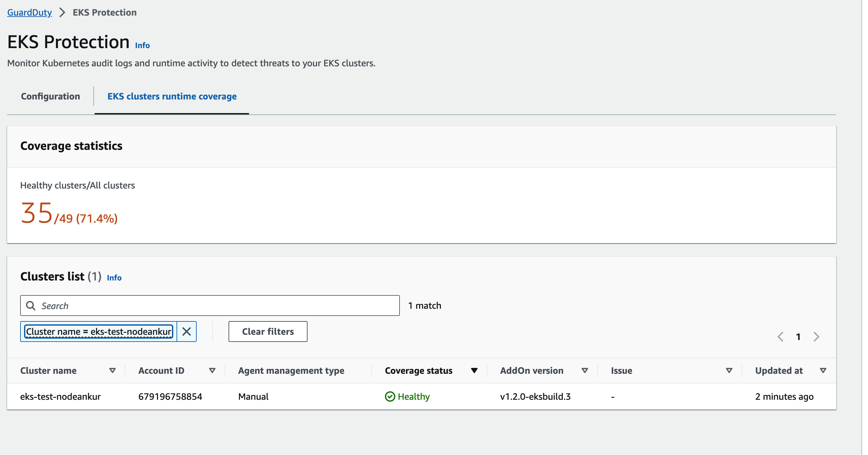The width and height of the screenshot is (868, 455).
Task: Switch to the Configuration tab
Action: (x=50, y=97)
